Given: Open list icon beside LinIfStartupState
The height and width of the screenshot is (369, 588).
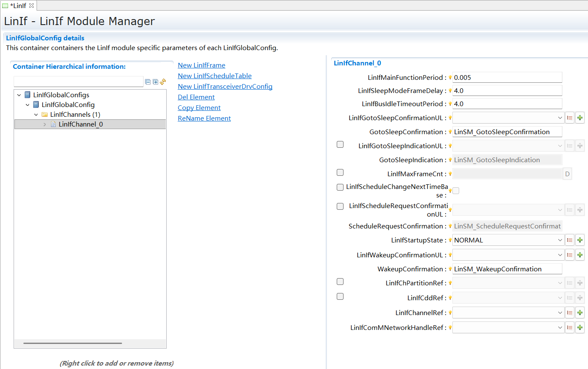Looking at the screenshot, I should coord(570,240).
